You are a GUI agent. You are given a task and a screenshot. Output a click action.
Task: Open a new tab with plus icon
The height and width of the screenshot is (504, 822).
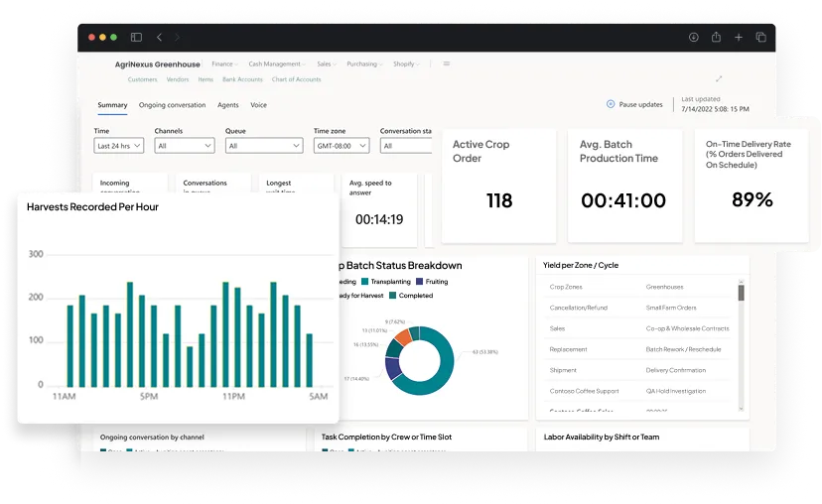[739, 38]
